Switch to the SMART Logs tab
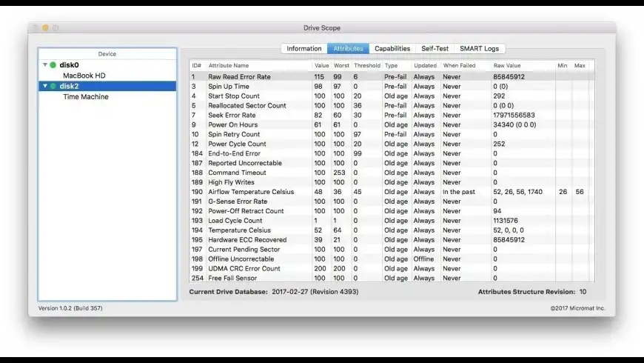This screenshot has width=644, height=363. [480, 48]
